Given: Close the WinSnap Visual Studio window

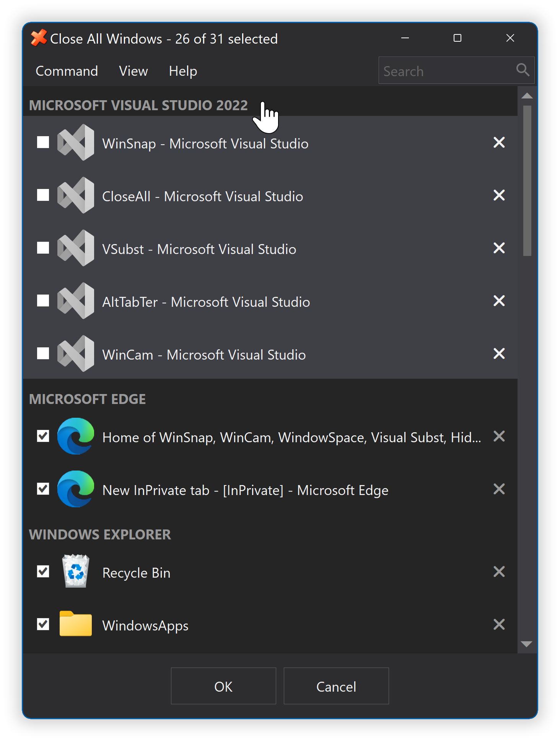Looking at the screenshot, I should 499,143.
